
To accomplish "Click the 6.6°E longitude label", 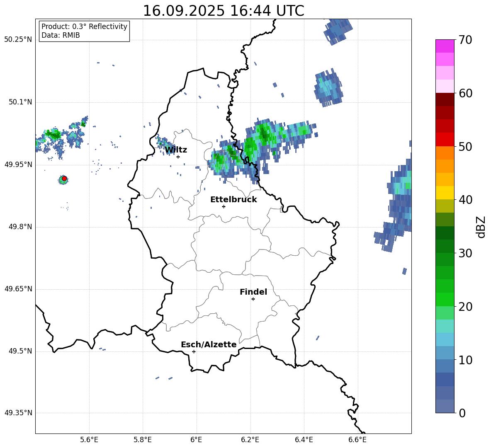I will click(357, 440).
